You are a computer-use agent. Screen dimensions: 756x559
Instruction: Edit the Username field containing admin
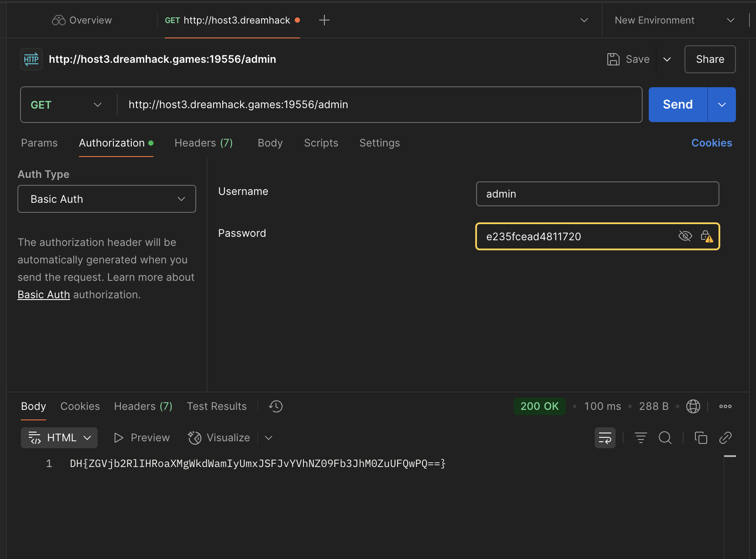pyautogui.click(x=597, y=194)
